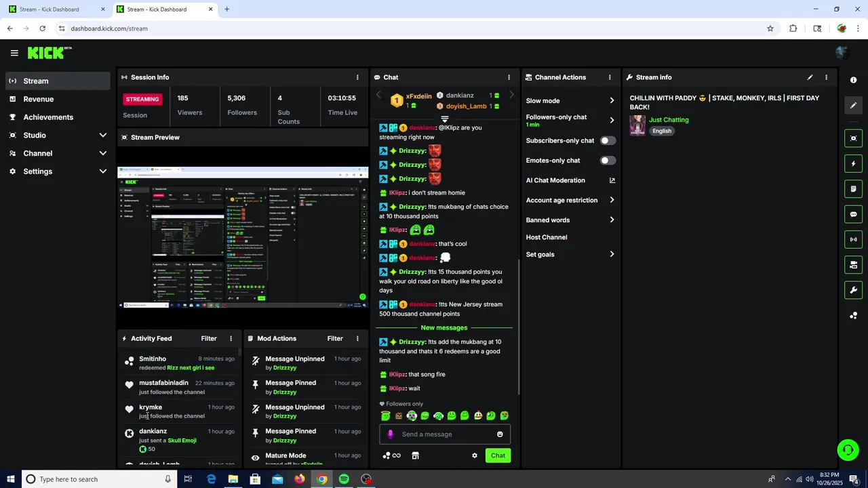Click the purple microphone icon in message box

390,434
